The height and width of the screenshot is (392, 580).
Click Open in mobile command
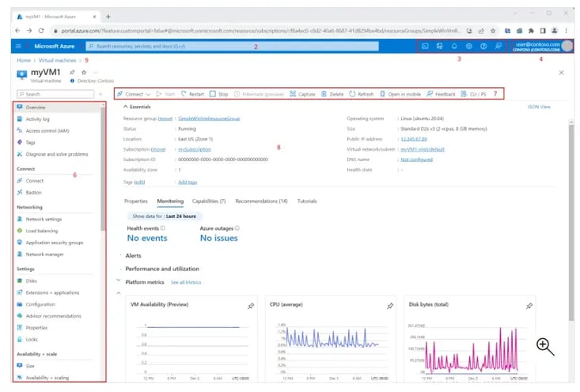pos(400,94)
